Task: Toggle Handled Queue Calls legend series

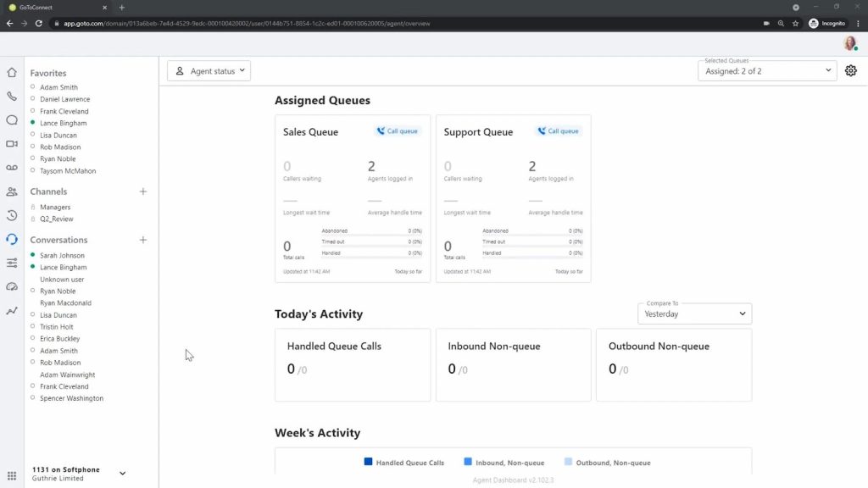Action: pos(403,463)
